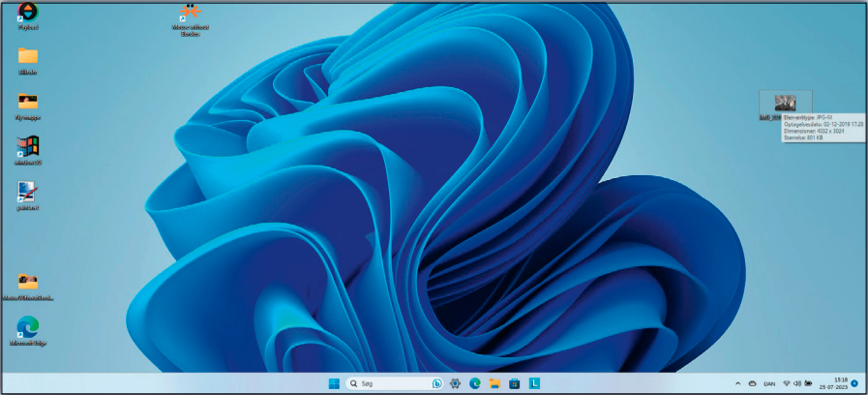
Task: Open the Windows Start menu
Action: 334,383
